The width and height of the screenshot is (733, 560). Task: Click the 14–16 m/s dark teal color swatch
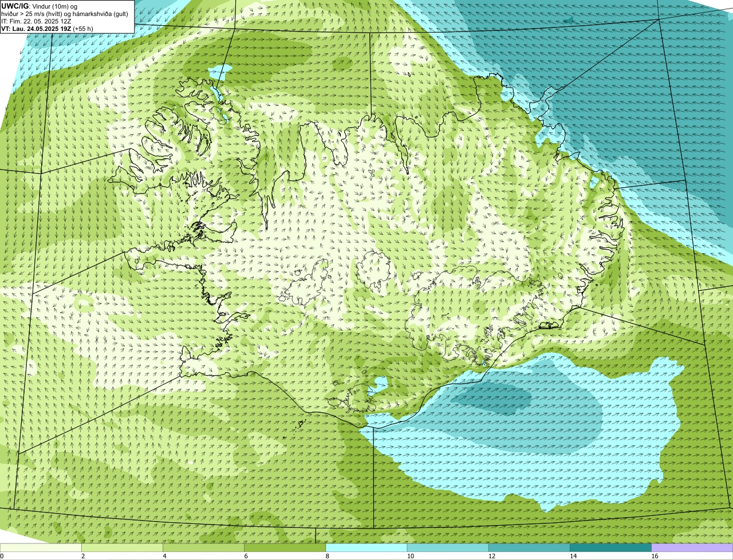click(610, 547)
